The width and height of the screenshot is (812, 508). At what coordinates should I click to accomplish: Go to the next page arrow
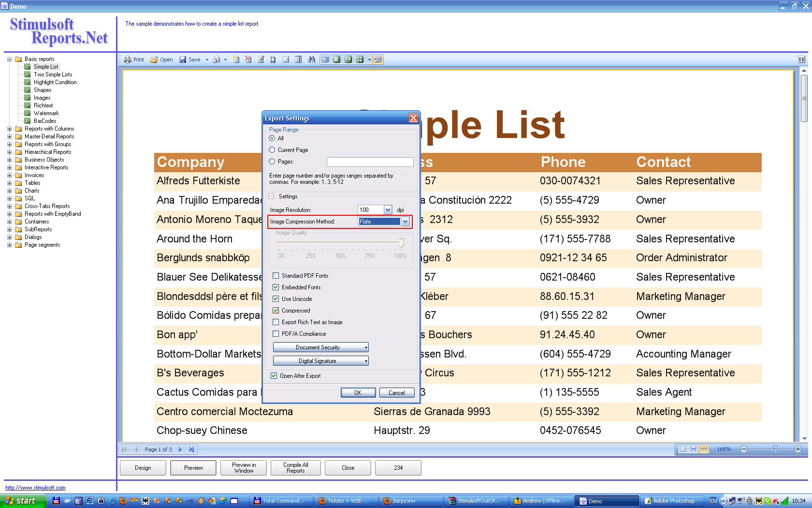tap(180, 449)
